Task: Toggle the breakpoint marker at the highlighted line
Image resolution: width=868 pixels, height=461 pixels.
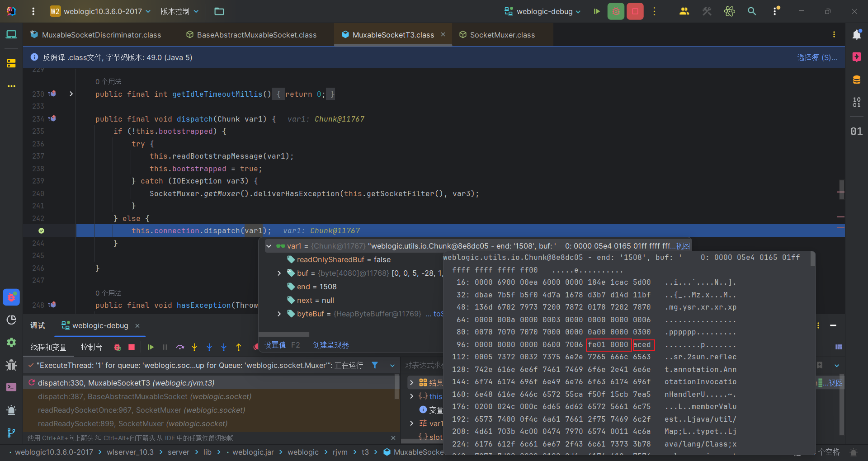Action: (x=41, y=230)
